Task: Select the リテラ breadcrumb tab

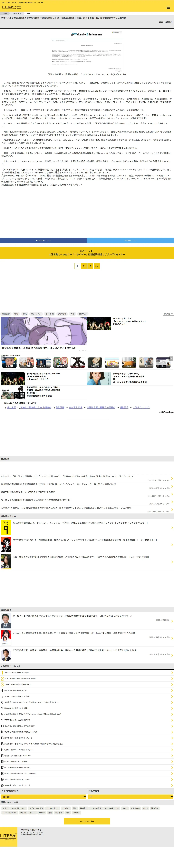Action: click(5, 14)
